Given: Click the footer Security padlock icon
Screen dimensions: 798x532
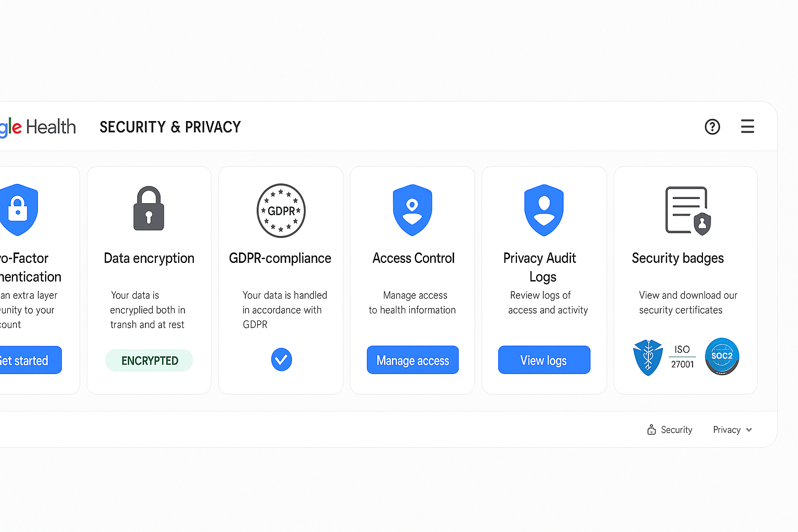Looking at the screenshot, I should coord(651,429).
